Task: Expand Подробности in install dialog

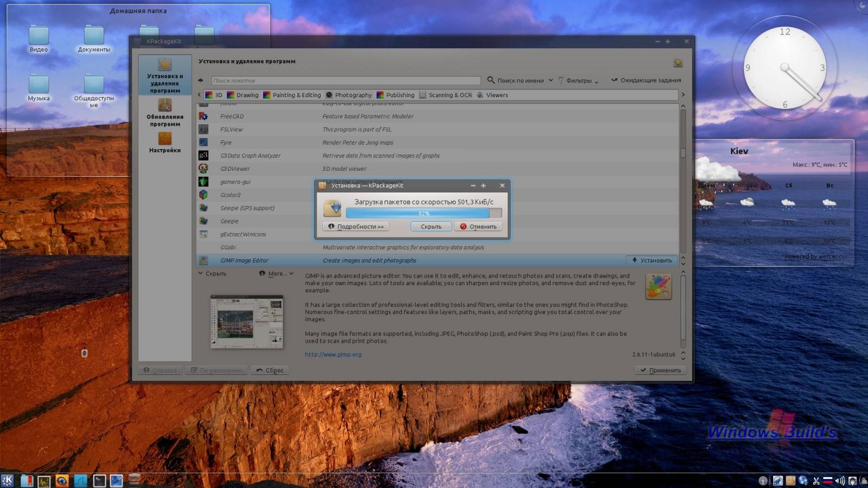Action: tap(356, 227)
